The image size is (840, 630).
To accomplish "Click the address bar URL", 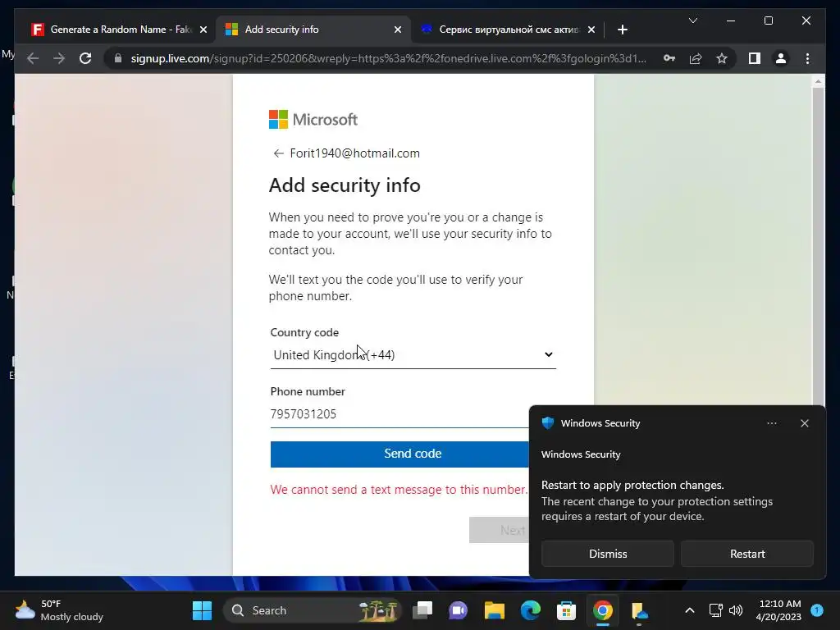I will (388, 58).
